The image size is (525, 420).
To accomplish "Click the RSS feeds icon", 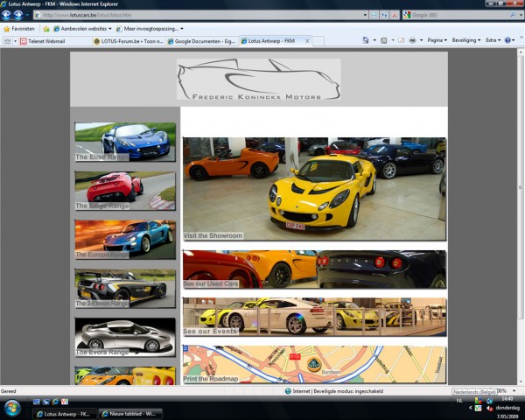I will (x=384, y=40).
